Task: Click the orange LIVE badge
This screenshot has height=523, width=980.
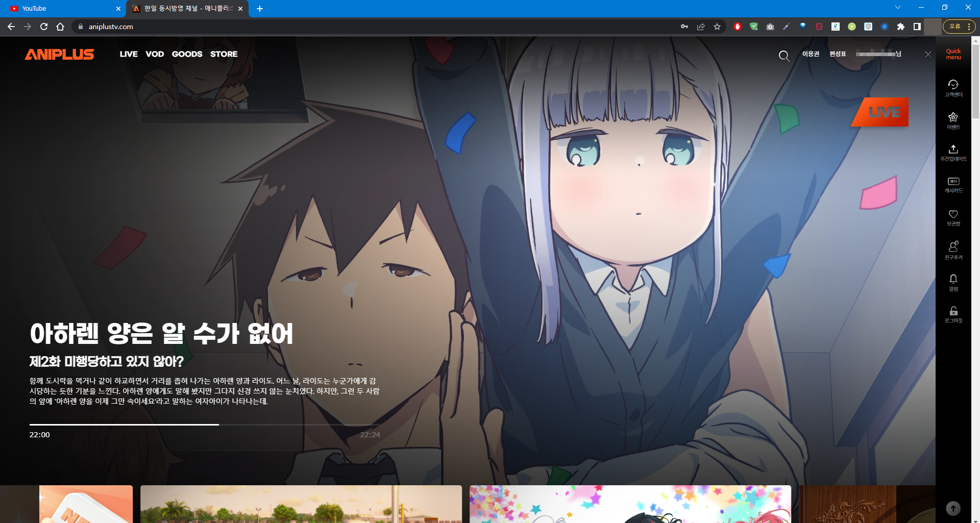Action: (880, 112)
